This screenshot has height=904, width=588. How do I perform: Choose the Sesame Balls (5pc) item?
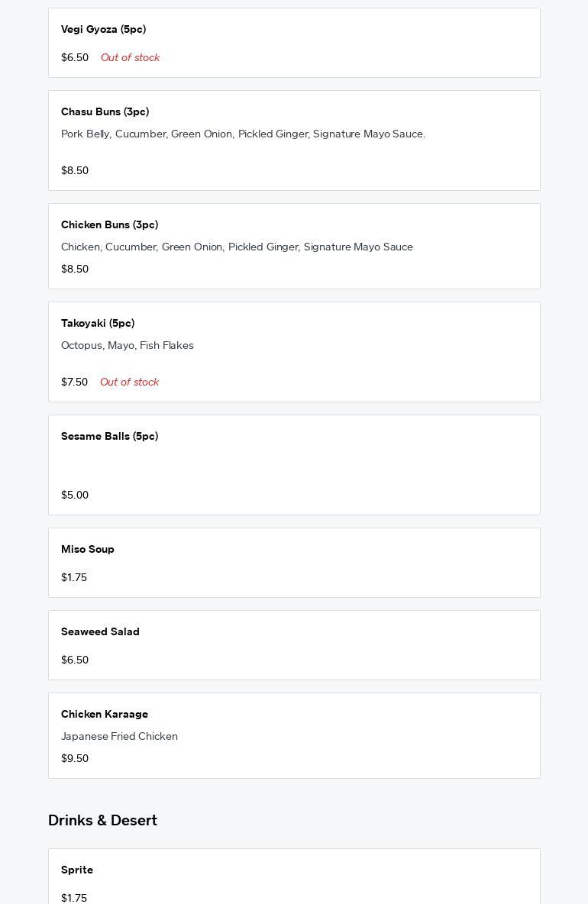pos(109,436)
